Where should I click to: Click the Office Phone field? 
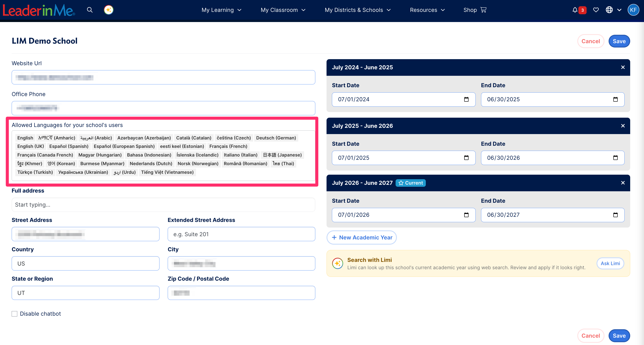[163, 108]
